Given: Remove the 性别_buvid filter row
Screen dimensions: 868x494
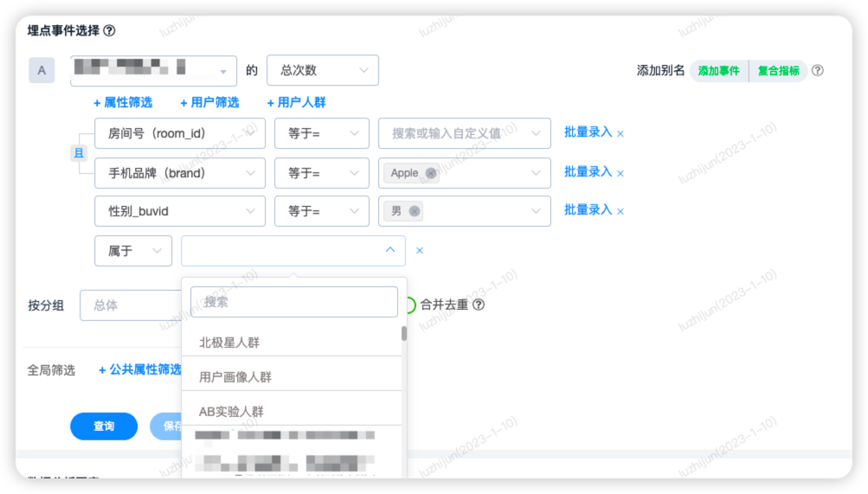Looking at the screenshot, I should [620, 211].
